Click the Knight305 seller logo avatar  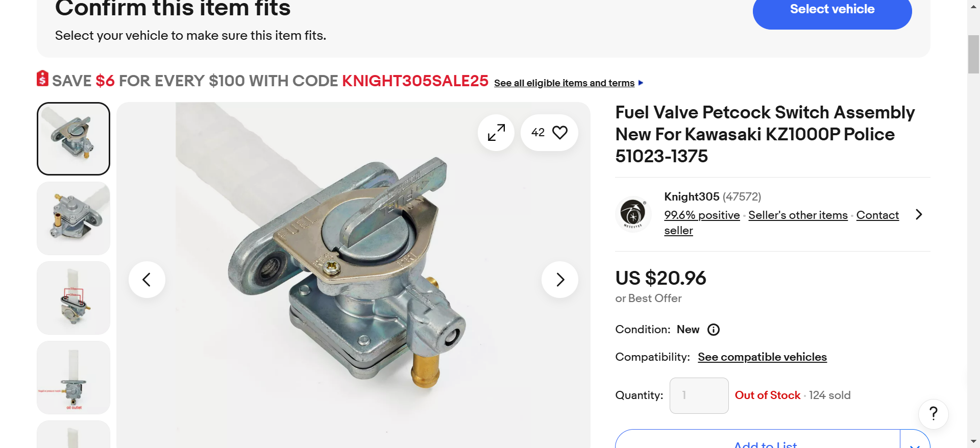point(633,213)
